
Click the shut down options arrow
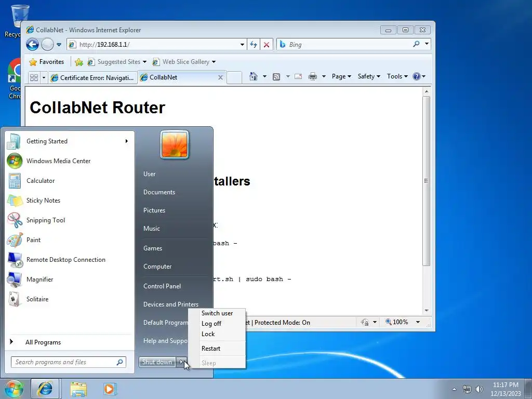click(181, 362)
